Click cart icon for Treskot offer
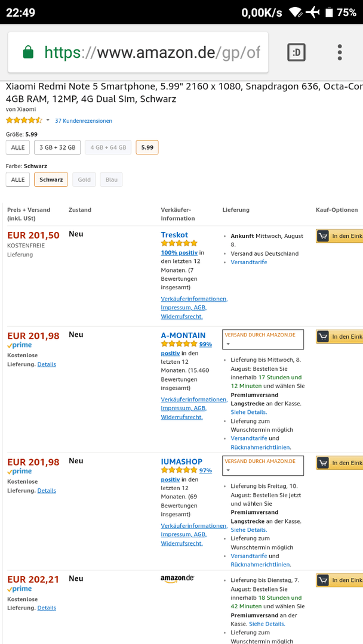363x644 pixels. [323, 236]
